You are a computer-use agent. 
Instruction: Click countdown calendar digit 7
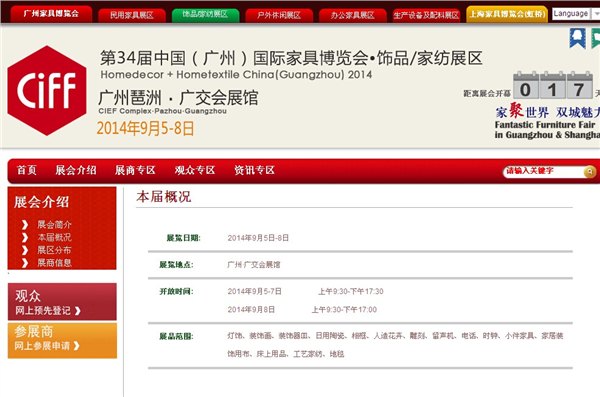(x=579, y=86)
